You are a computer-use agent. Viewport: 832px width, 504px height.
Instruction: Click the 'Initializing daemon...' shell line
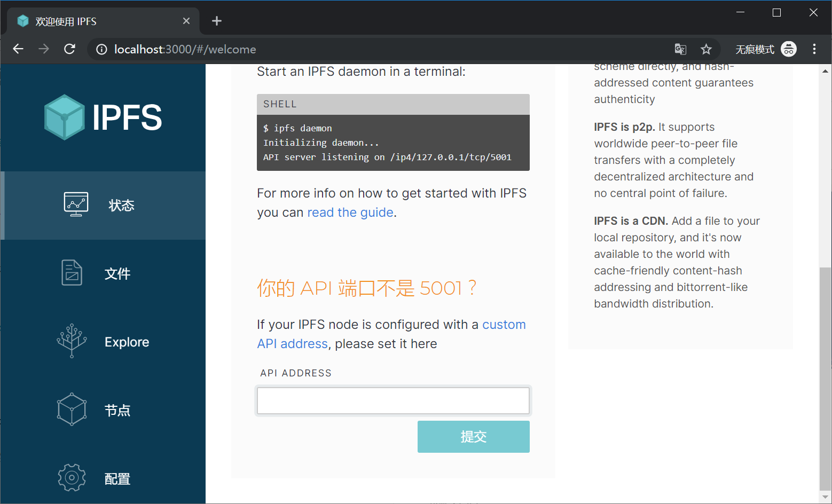(x=321, y=143)
